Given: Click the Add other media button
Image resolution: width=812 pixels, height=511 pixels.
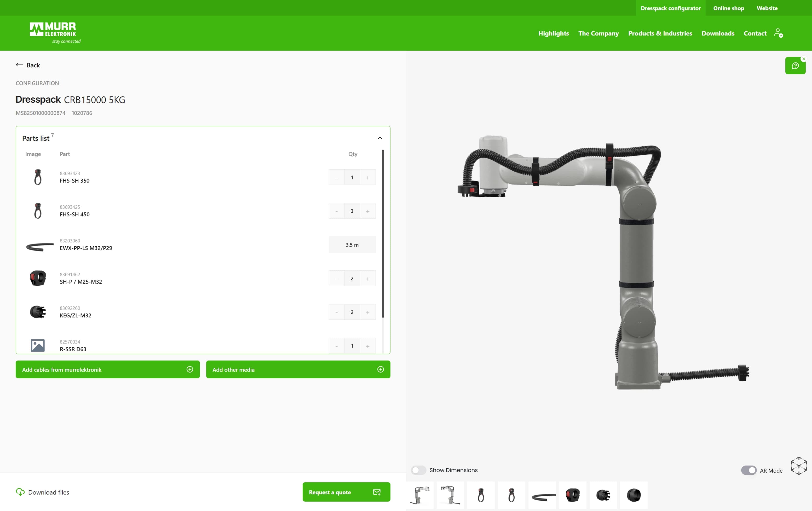Looking at the screenshot, I should point(298,369).
